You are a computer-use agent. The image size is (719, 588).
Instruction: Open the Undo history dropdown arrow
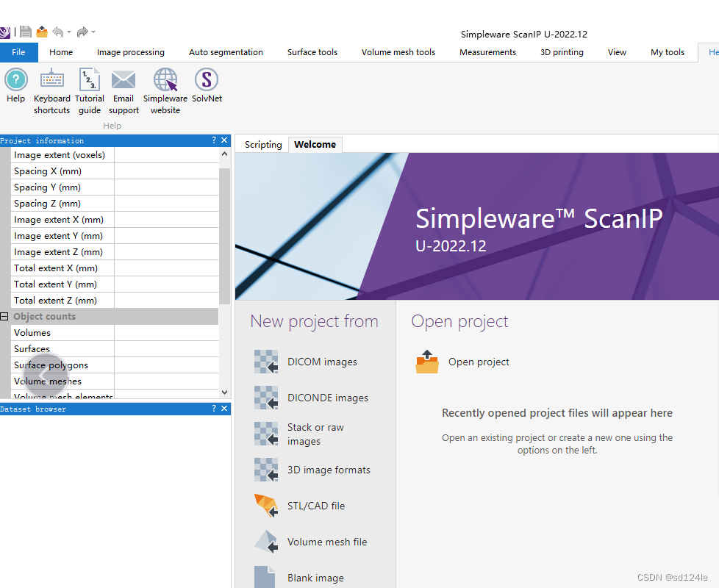coord(69,32)
